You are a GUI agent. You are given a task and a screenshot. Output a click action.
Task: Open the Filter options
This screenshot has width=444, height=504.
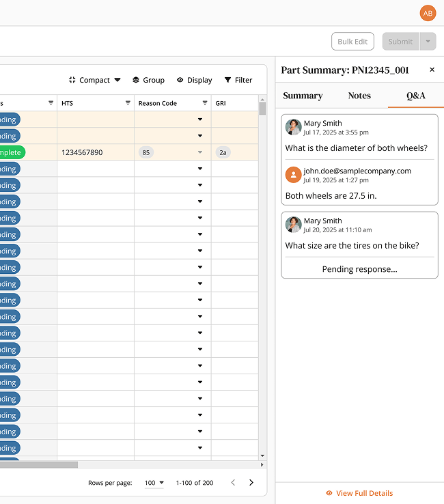(238, 80)
